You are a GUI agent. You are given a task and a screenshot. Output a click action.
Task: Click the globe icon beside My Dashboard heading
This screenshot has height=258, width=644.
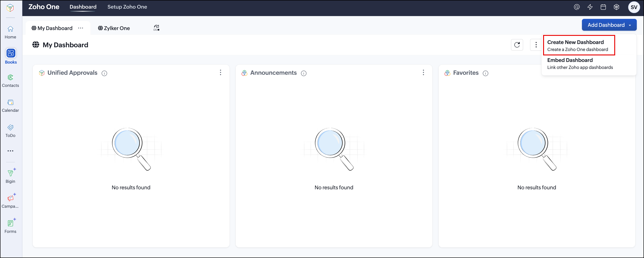[36, 45]
